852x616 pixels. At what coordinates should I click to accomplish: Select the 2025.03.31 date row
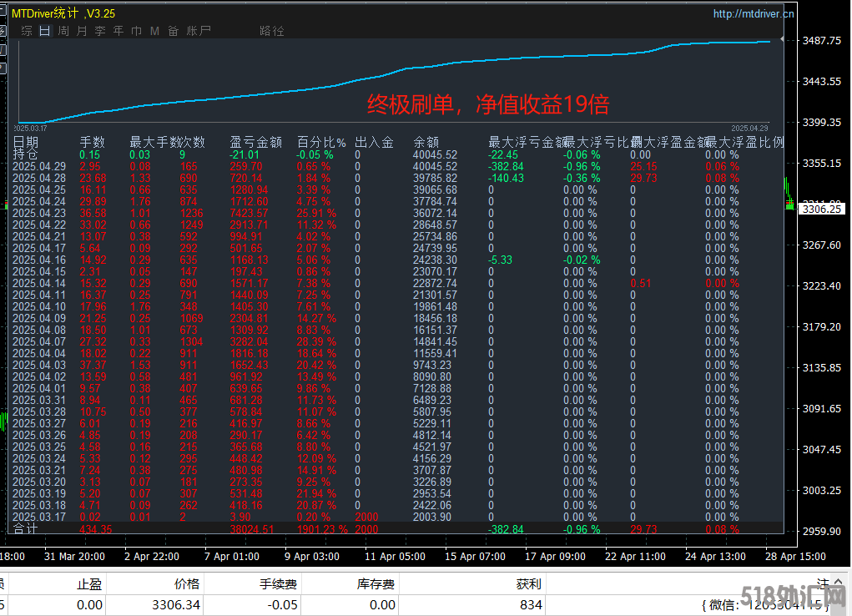point(396,400)
